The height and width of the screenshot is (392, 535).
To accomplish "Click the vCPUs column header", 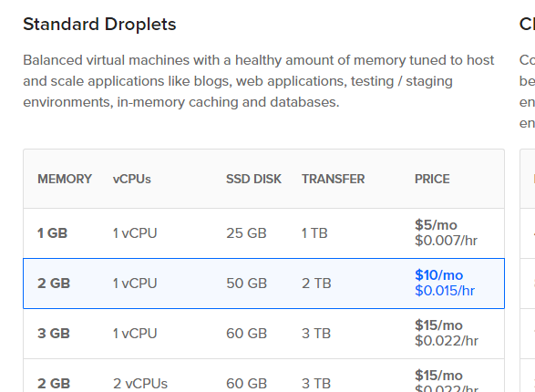I will (132, 179).
